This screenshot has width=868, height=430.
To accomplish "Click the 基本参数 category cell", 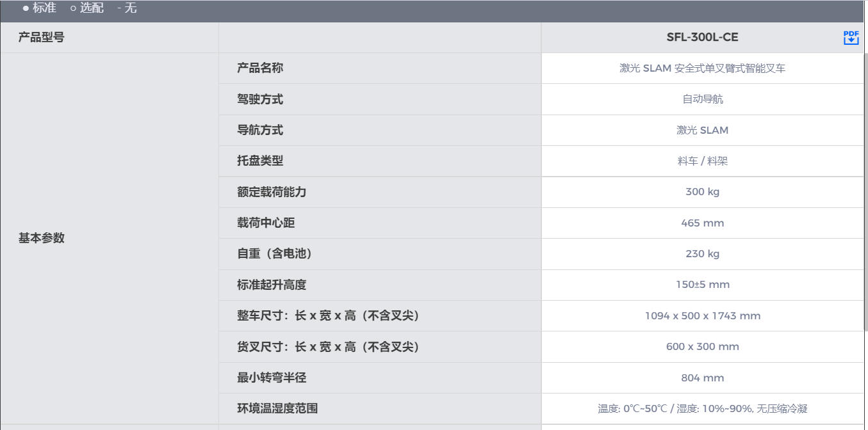I will coord(42,238).
